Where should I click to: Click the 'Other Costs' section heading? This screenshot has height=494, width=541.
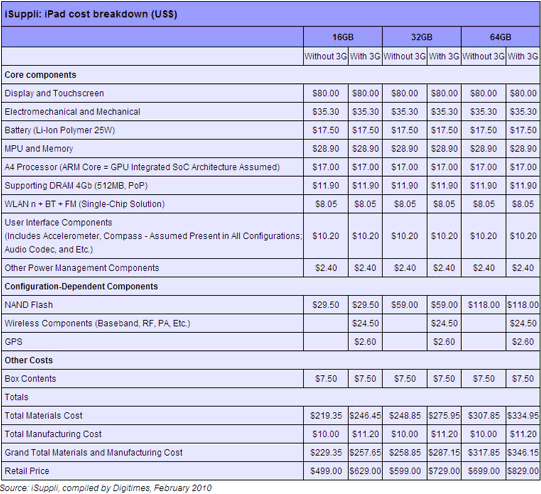click(x=29, y=360)
